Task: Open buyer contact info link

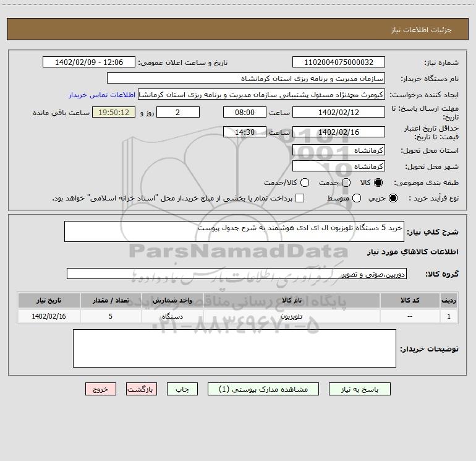Action: [102, 95]
